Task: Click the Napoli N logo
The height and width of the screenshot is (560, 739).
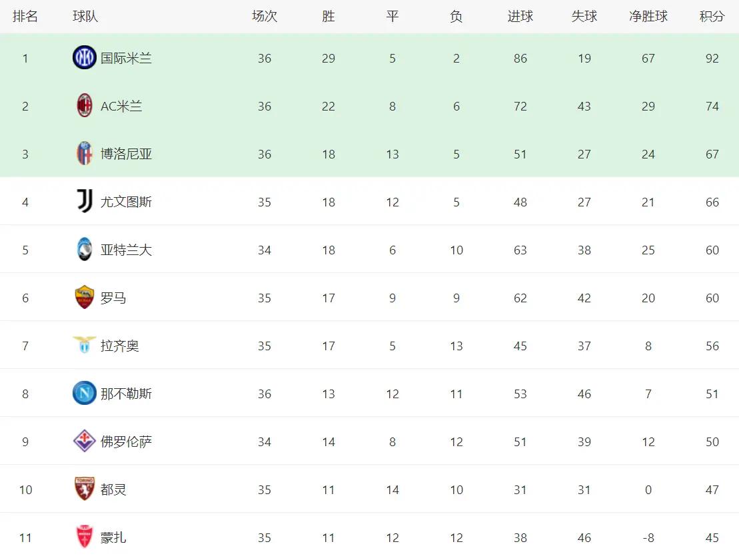Action: click(85, 394)
